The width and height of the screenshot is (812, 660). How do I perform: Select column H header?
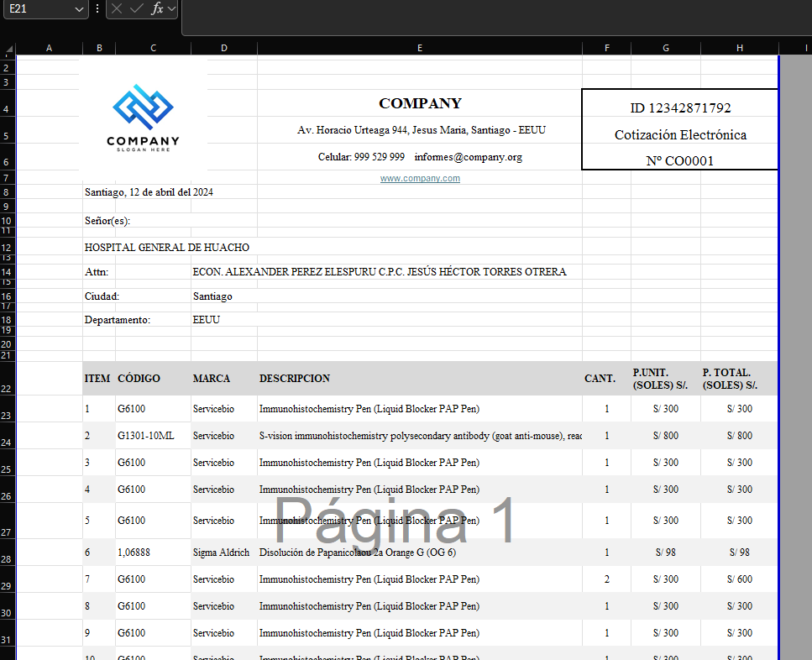click(x=740, y=48)
